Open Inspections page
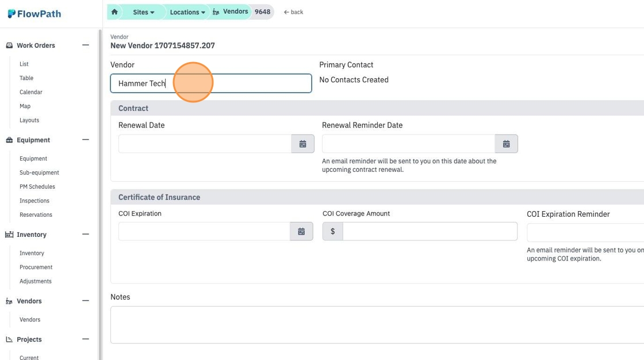Screen dimensions: 644x360 pos(34,201)
